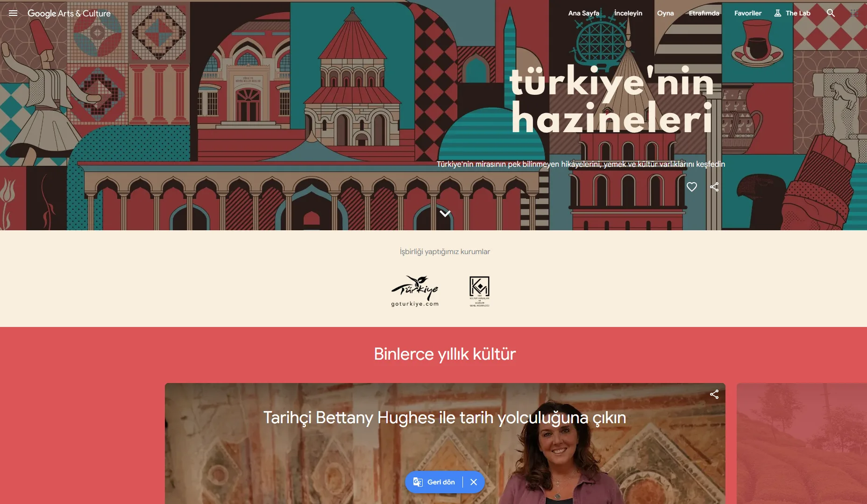Viewport: 867px width, 504px height.
Task: Go to Ana Sayfa tab
Action: [x=583, y=13]
